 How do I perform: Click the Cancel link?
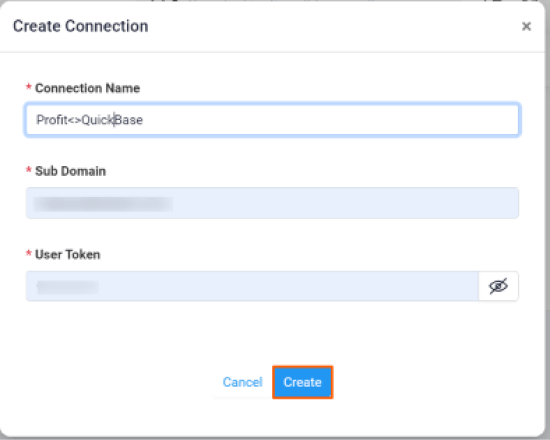(x=243, y=382)
